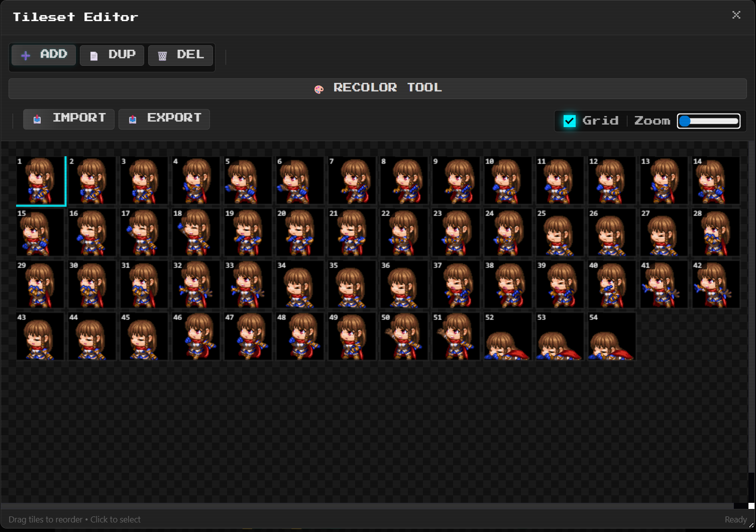The image size is (756, 532).
Task: Select tile number 40
Action: coord(612,285)
